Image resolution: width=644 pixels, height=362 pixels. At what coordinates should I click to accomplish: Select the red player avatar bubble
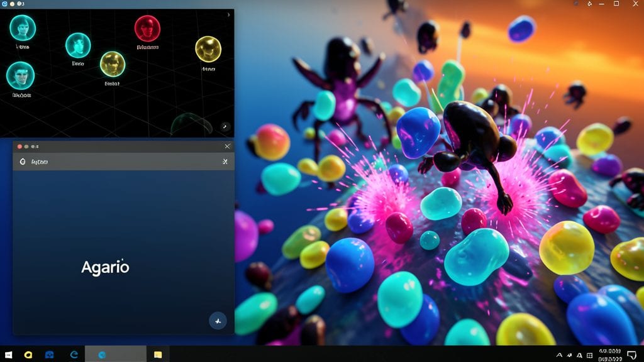pyautogui.click(x=147, y=28)
